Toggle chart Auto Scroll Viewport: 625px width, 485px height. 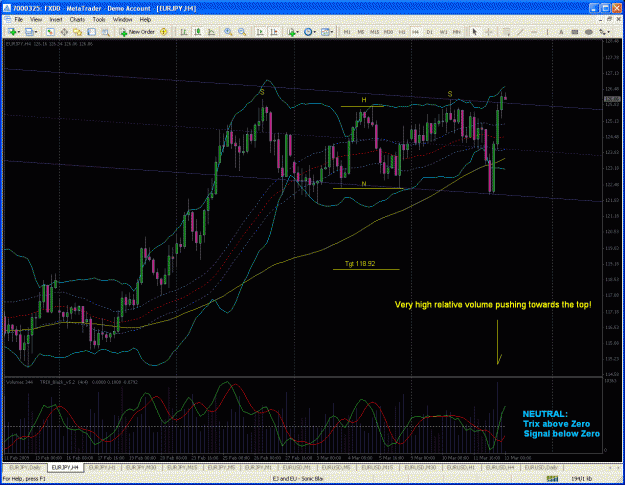[x=260, y=32]
